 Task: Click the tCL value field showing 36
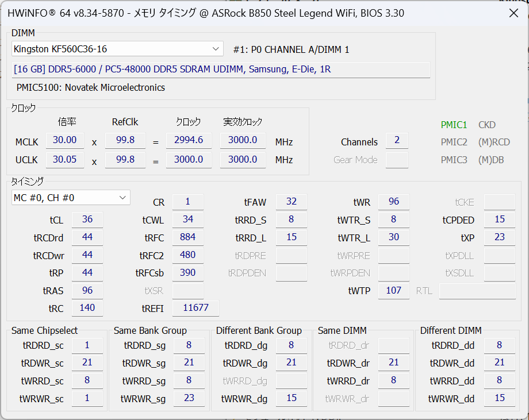click(87, 219)
